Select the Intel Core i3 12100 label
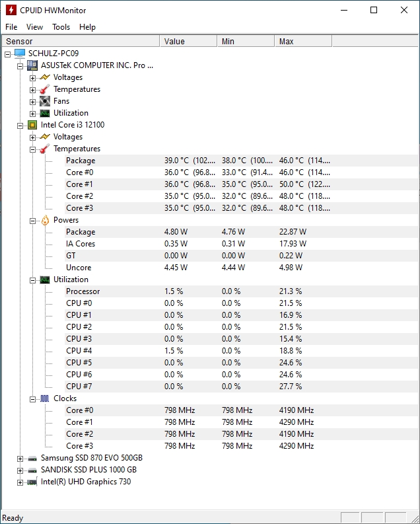420x524 pixels. coord(73,125)
